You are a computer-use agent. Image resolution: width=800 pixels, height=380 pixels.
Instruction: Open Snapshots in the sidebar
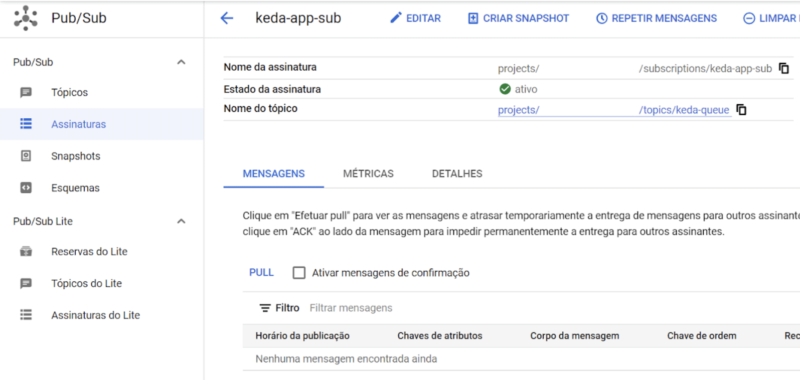(x=76, y=156)
